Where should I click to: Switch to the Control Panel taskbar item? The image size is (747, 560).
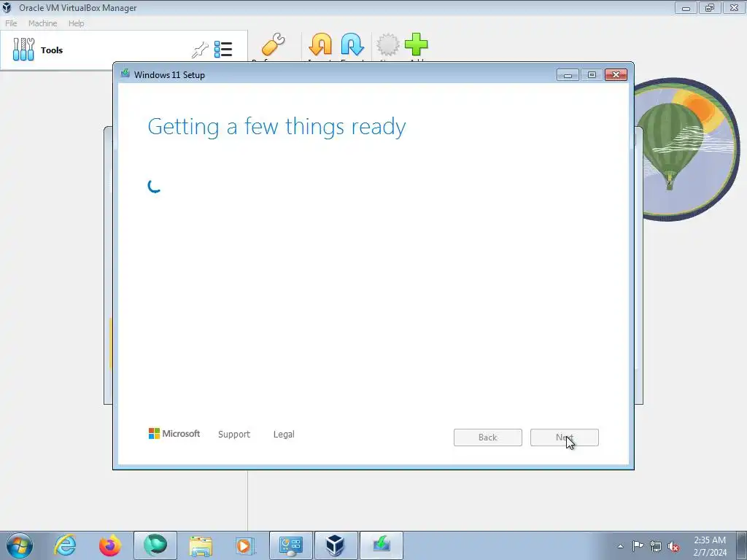pyautogui.click(x=291, y=545)
